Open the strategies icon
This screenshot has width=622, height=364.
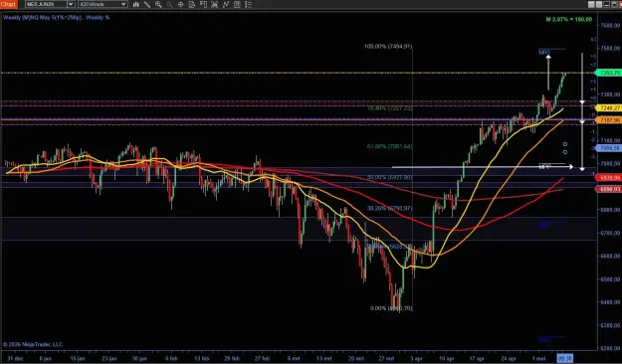point(237,4)
